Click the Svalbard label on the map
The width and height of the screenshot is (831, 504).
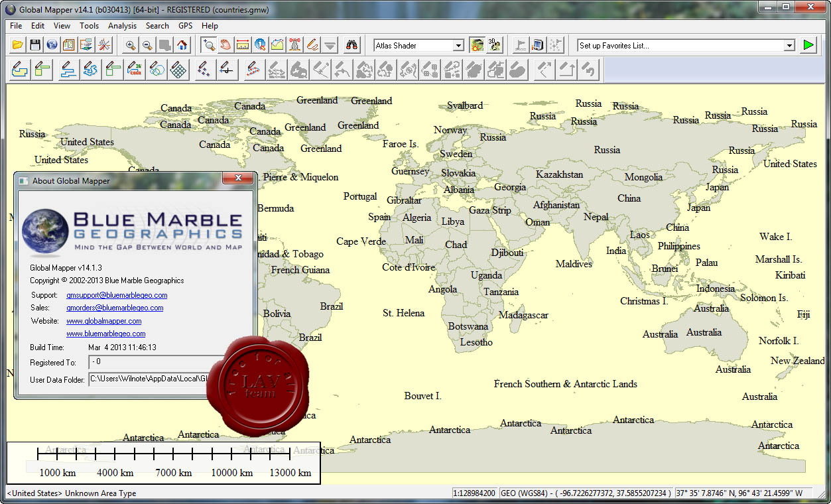(465, 105)
